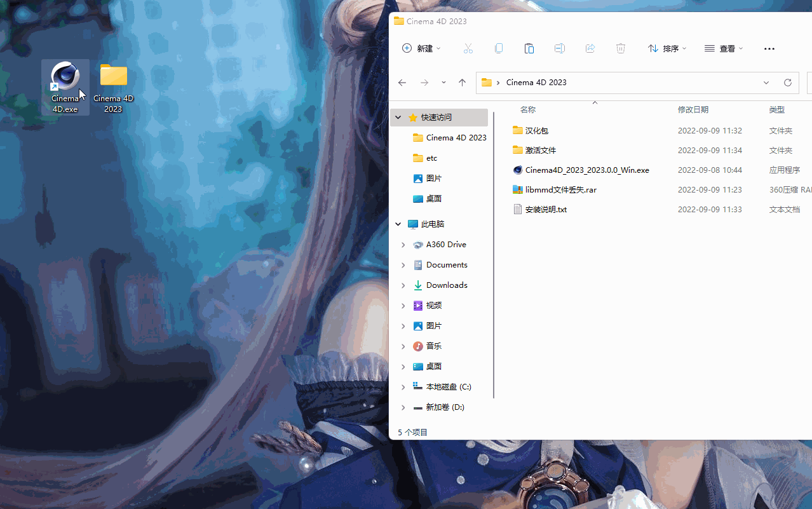Click 文本文档 type cell
Viewport: 812px width, 509px height.
785,210
